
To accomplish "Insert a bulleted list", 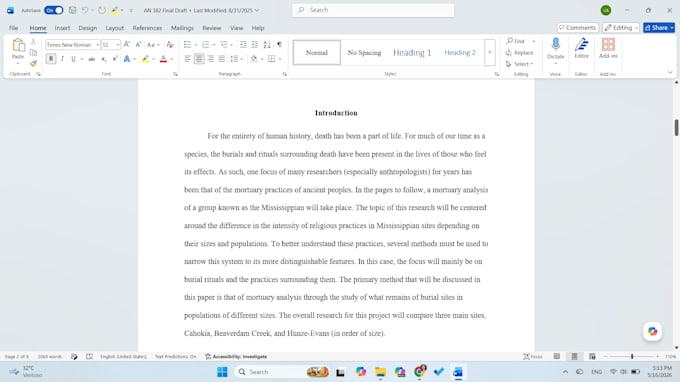I will click(x=187, y=44).
